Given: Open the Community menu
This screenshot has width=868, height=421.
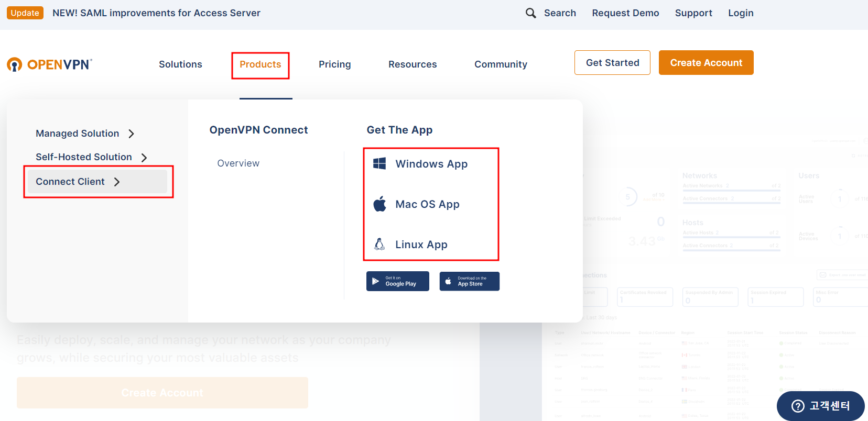Looking at the screenshot, I should click(501, 64).
